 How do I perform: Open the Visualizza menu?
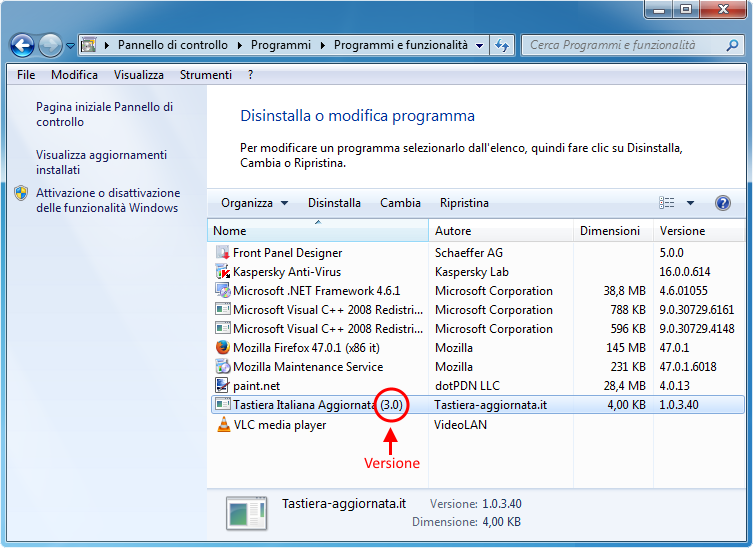tap(139, 75)
